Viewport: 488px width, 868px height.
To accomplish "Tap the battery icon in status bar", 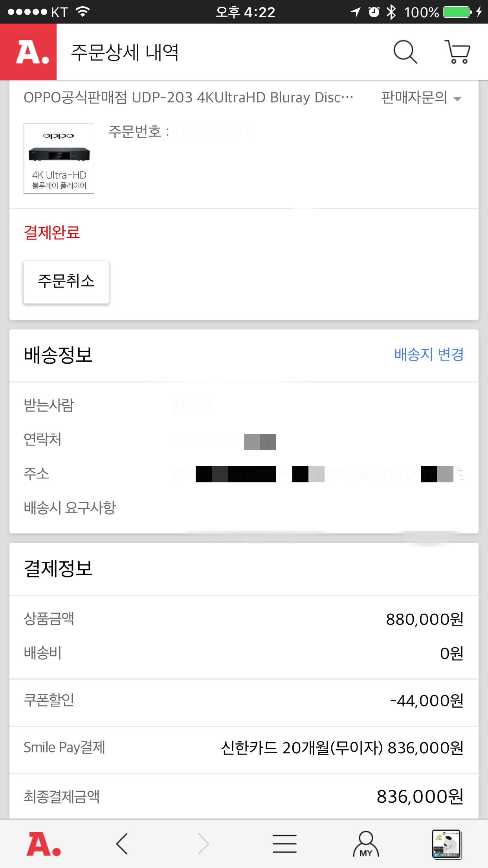I will [x=457, y=12].
